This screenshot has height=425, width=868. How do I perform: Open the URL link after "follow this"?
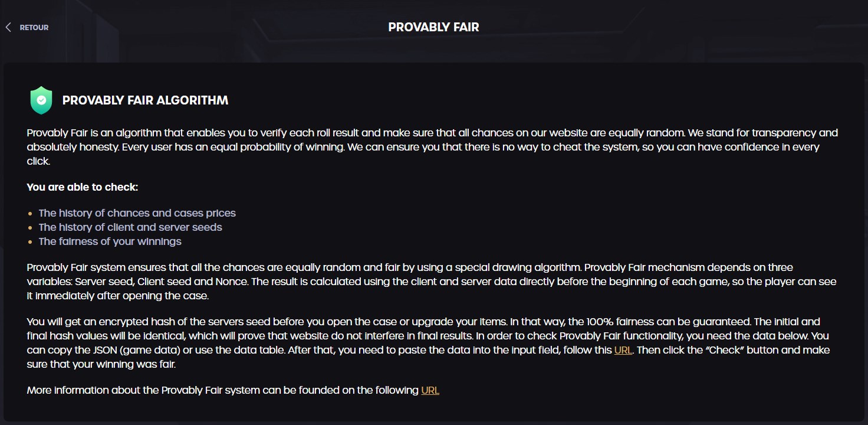623,350
